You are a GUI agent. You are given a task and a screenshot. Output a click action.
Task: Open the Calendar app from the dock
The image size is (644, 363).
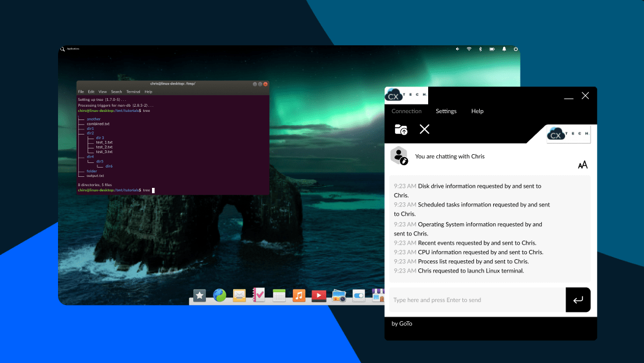point(279,295)
